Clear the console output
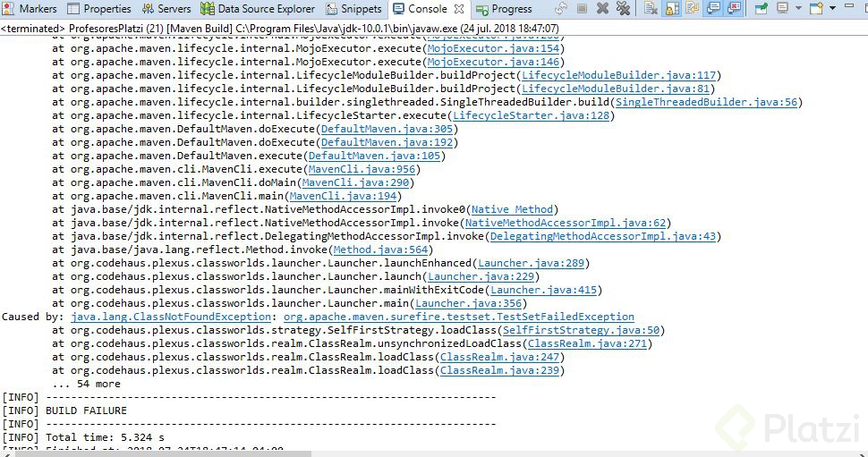Image resolution: width=868 pixels, height=457 pixels. click(651, 8)
